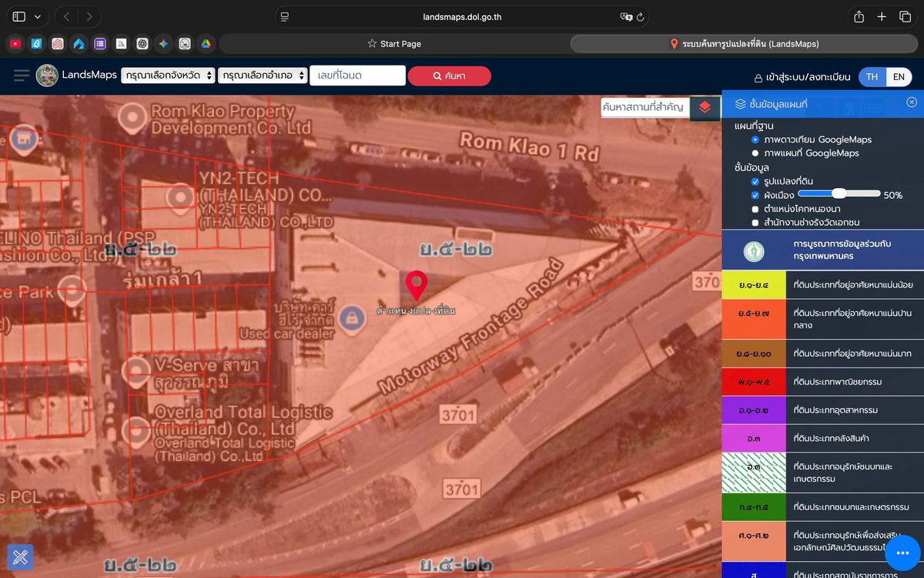
Task: Enable the ตำแหน่งโคกหนองนา layer checkbox
Action: point(755,209)
